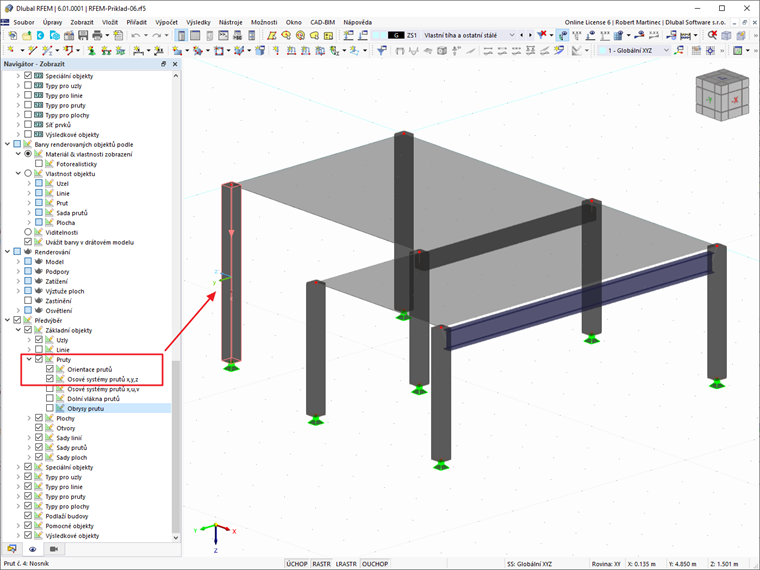The height and width of the screenshot is (570, 760).
Task: Open the Soubor menu
Action: point(24,22)
